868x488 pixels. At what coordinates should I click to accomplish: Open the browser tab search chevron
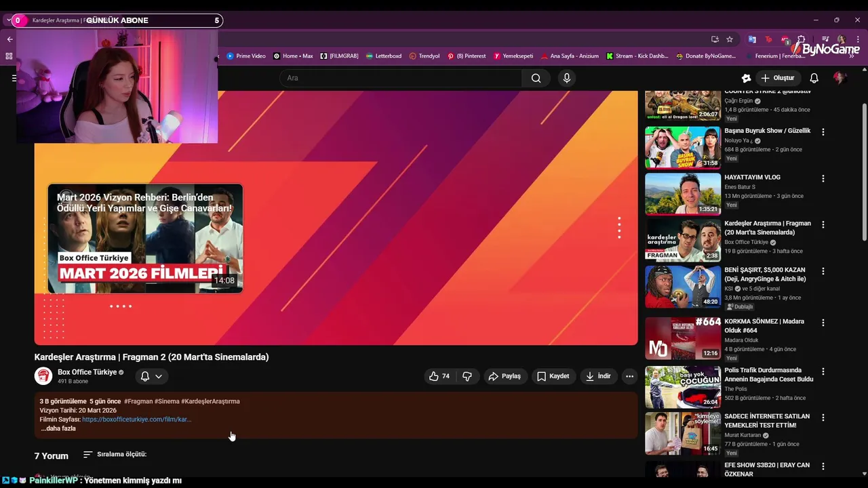click(9, 20)
